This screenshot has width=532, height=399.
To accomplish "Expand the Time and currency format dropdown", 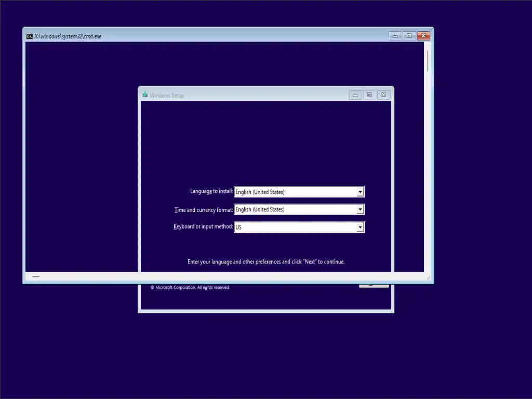I will pos(299,209).
